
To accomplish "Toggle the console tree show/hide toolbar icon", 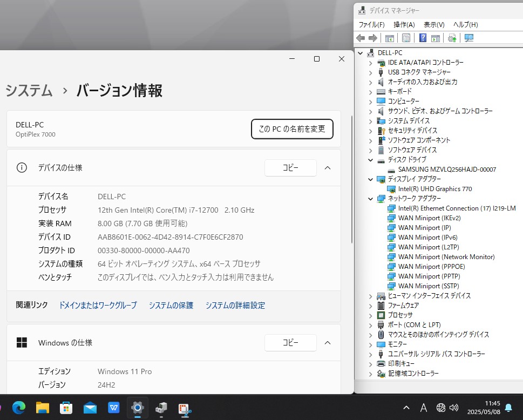I will [x=389, y=38].
